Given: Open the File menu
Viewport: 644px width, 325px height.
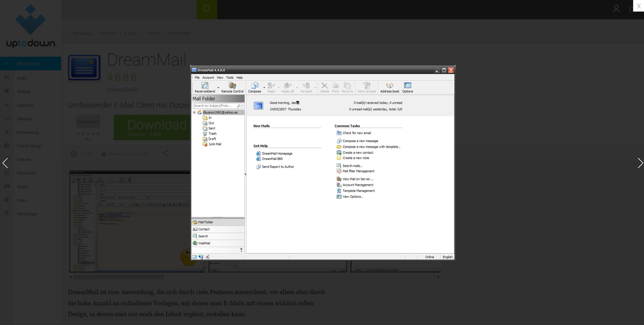Looking at the screenshot, I should coord(197,77).
